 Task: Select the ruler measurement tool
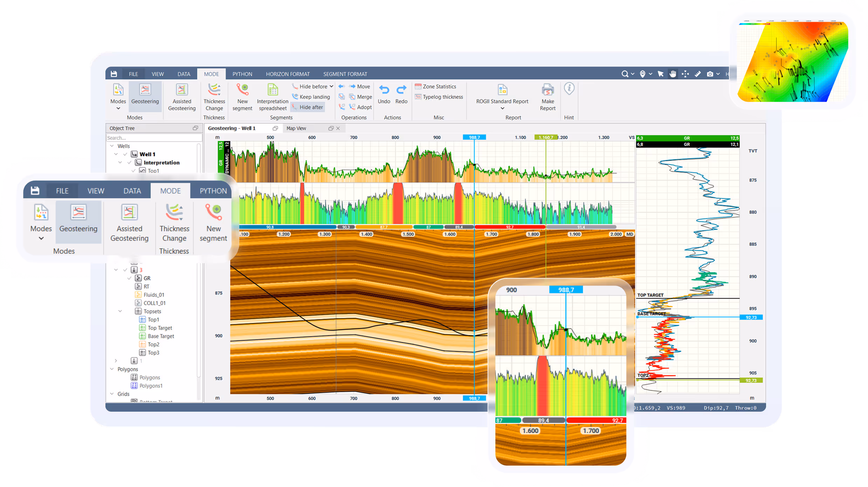pos(698,74)
